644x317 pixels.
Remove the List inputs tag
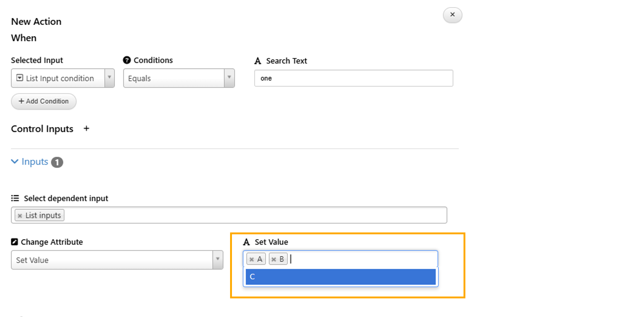click(x=20, y=216)
